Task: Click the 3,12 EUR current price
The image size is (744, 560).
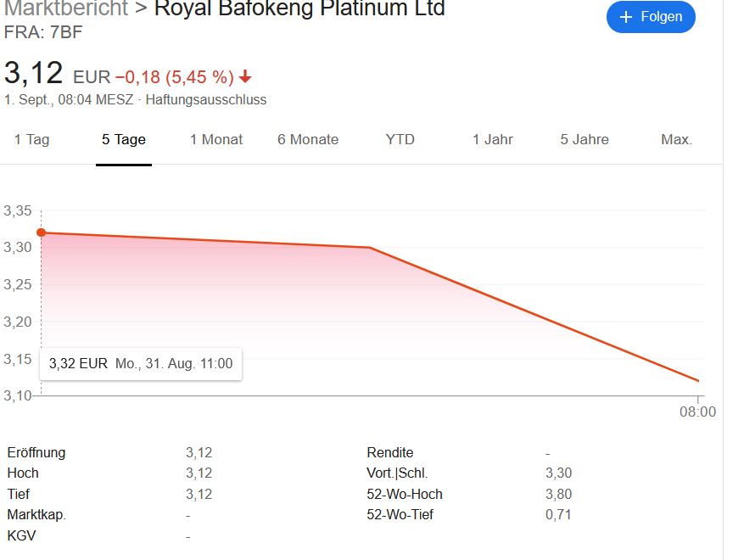Action: 34,74
